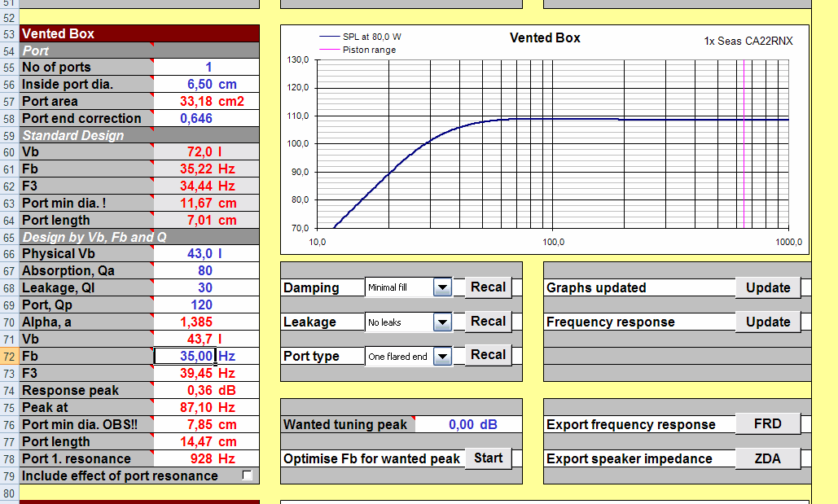Click the Vented Box chart title
838x504 pixels.
click(545, 38)
